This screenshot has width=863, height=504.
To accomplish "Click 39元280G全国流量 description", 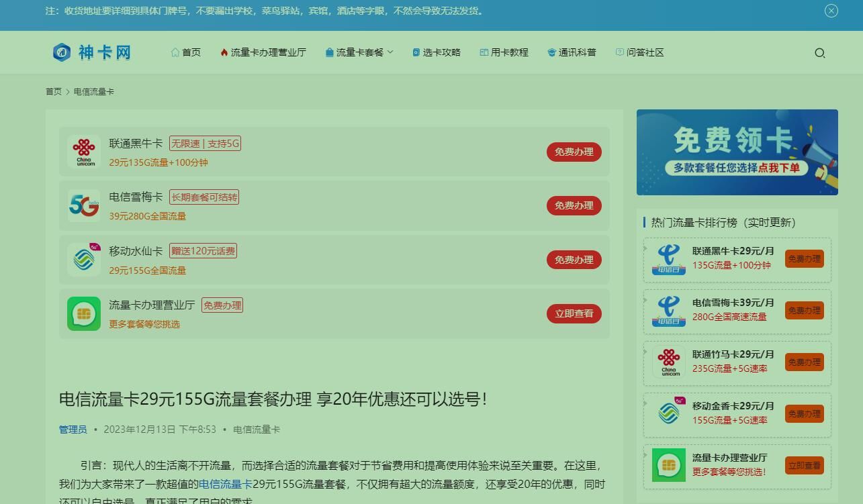I will click(x=148, y=216).
